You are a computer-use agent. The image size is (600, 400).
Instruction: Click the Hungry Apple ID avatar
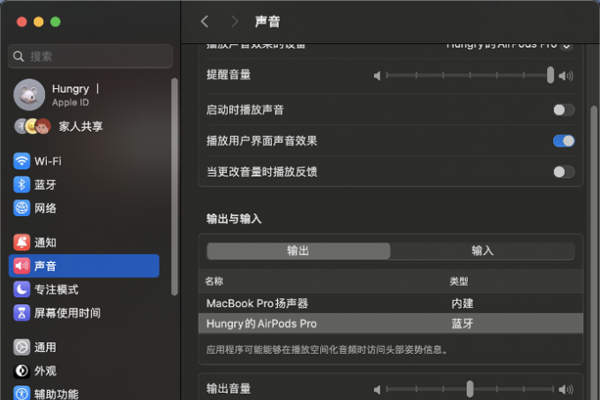coord(29,95)
